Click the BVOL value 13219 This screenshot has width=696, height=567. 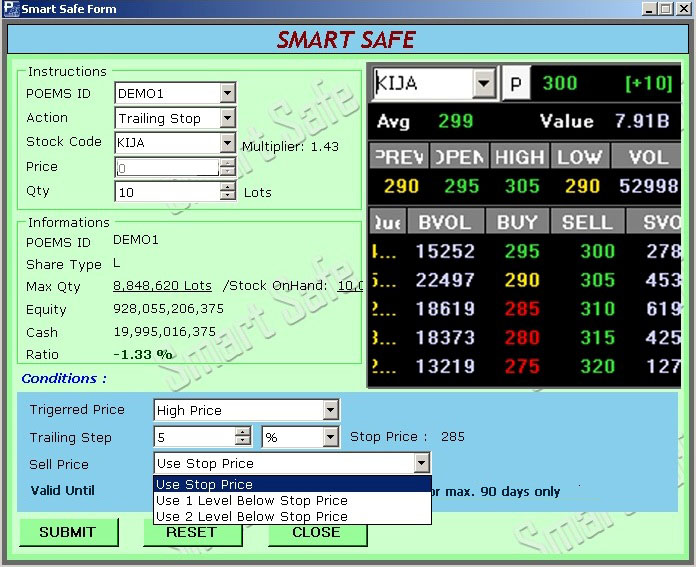click(x=445, y=366)
